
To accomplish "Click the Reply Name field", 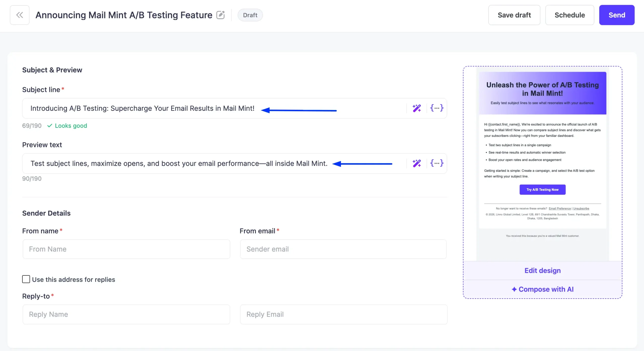I will click(126, 314).
